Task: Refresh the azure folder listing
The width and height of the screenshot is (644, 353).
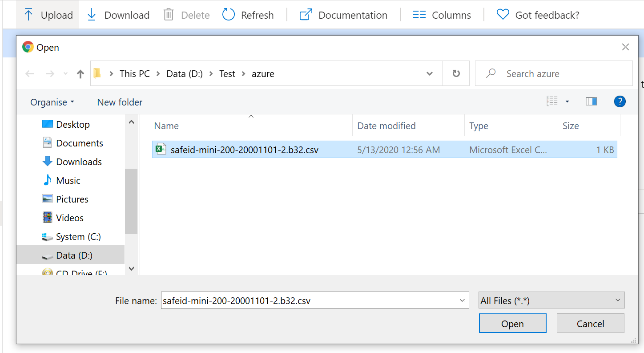Action: [456, 73]
